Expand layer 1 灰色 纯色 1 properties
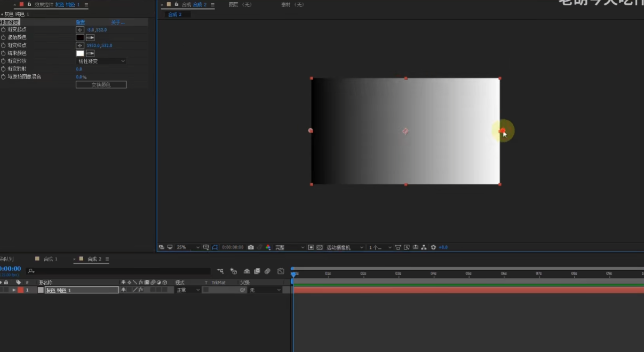644x352 pixels. coord(14,290)
